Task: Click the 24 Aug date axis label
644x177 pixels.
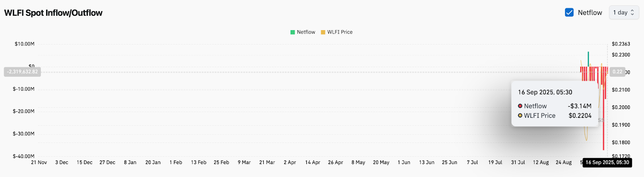Action: 563,163
